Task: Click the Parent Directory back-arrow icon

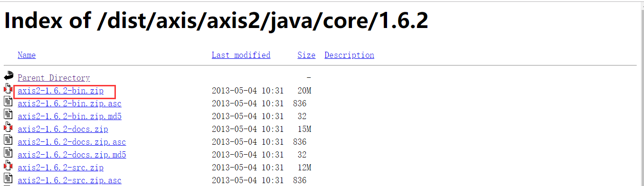Action: [8, 75]
